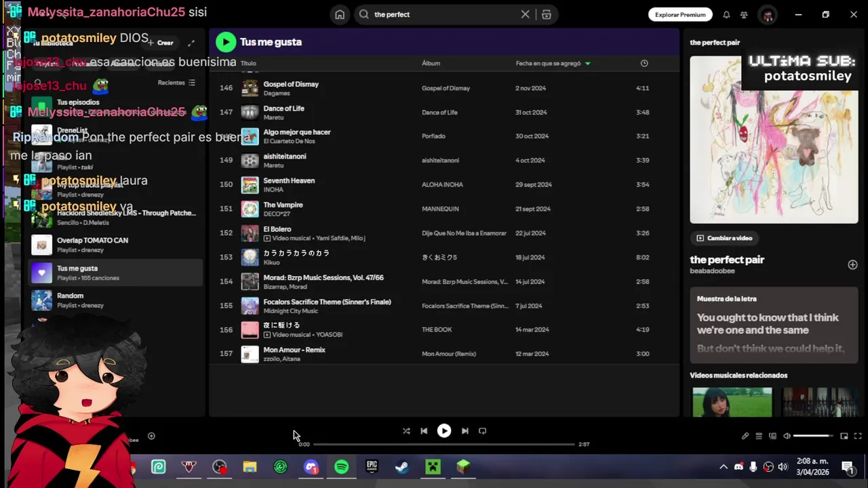Open the beabadoobee artist link in side panel
This screenshot has height=488, width=868.
pyautogui.click(x=712, y=270)
